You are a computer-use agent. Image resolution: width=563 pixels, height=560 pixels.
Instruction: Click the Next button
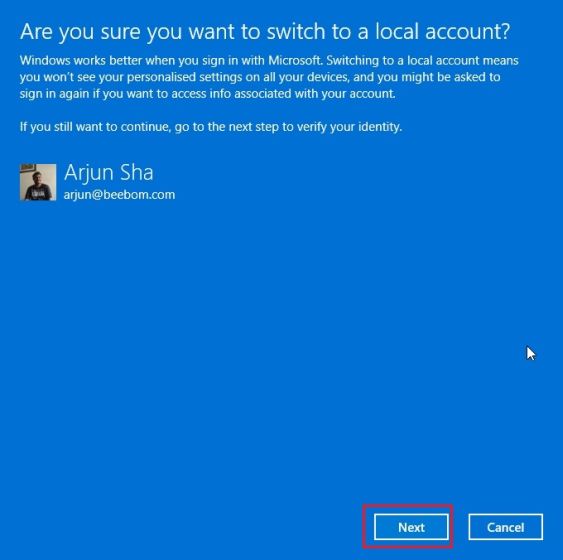click(x=411, y=527)
